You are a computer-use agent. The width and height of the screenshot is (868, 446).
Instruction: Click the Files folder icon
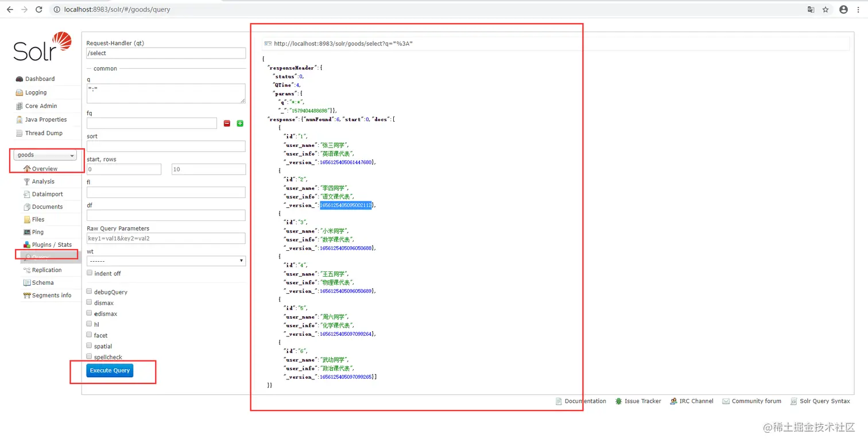(27, 219)
